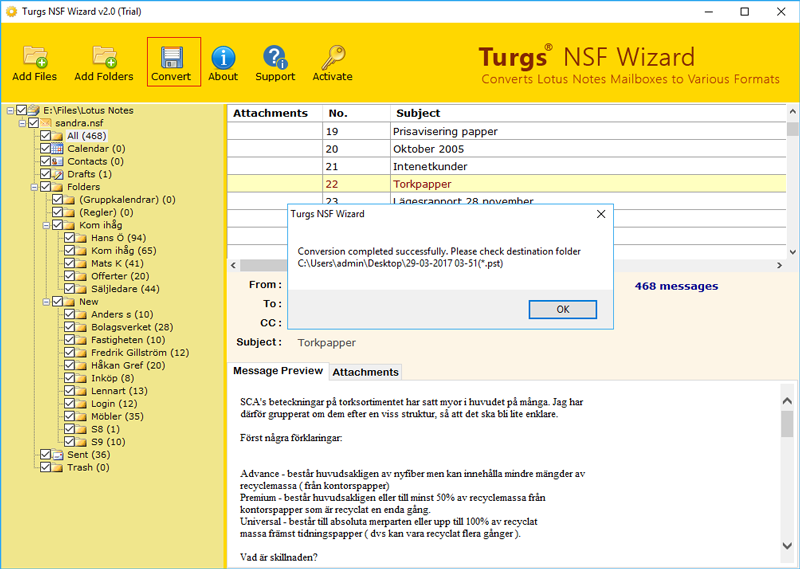Click the horizontal scrollbar left arrow

pos(233,265)
